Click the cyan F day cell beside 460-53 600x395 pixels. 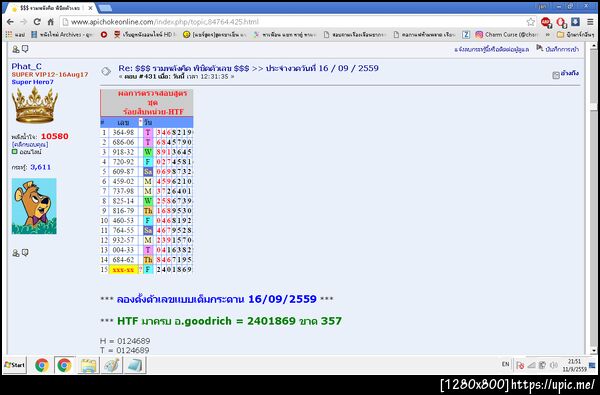(148, 220)
